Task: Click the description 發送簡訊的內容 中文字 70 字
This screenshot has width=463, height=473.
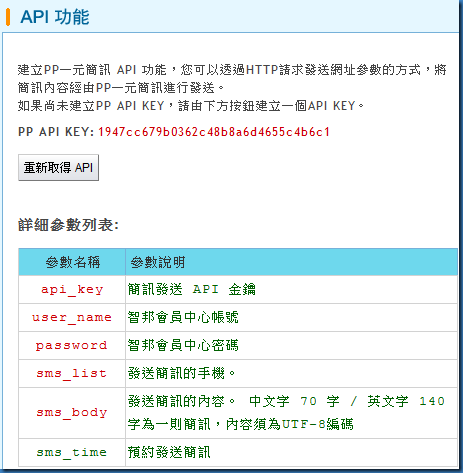Action: coord(286,413)
